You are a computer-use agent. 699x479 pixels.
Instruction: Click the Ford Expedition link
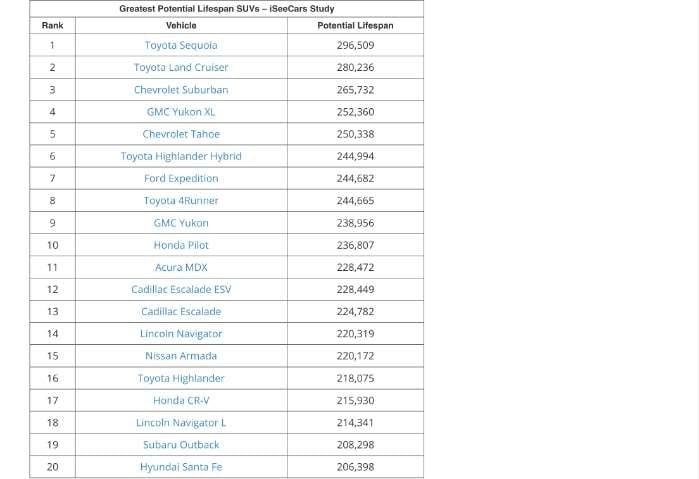(x=181, y=178)
